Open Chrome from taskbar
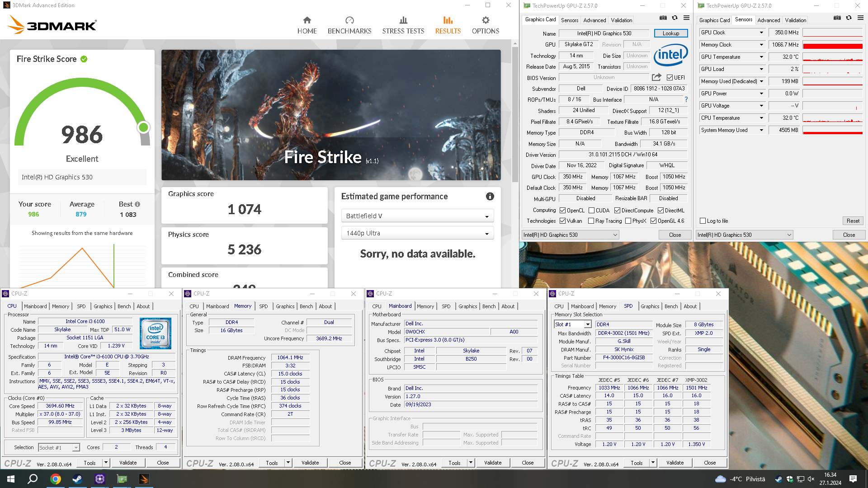 click(56, 479)
